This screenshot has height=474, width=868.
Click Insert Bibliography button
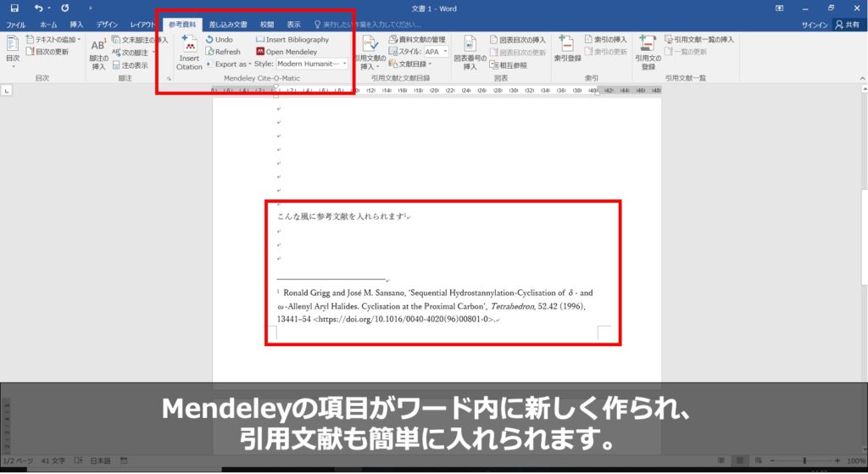pyautogui.click(x=292, y=39)
